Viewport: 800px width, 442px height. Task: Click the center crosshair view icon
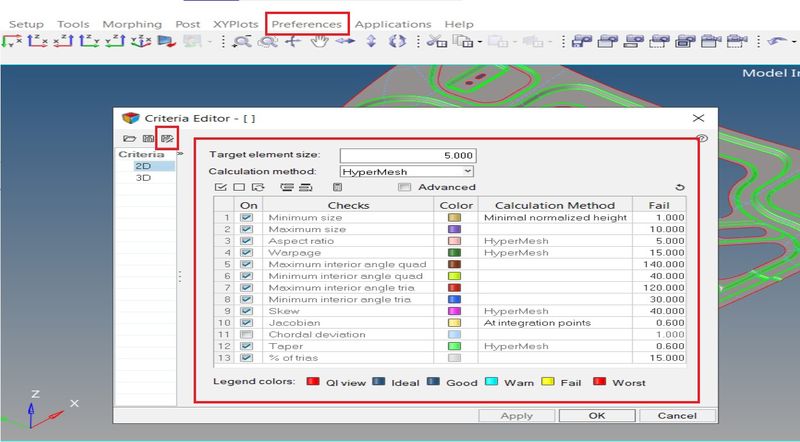[x=293, y=41]
